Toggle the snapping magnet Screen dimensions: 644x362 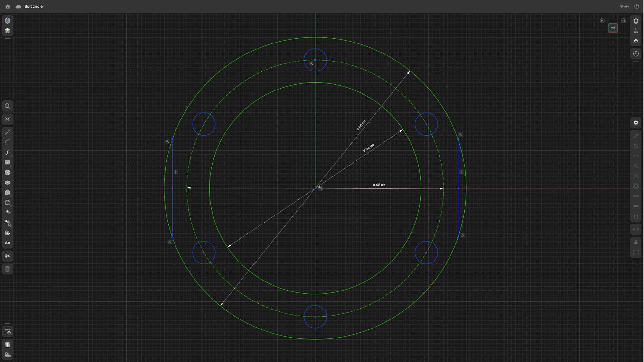coord(636,21)
